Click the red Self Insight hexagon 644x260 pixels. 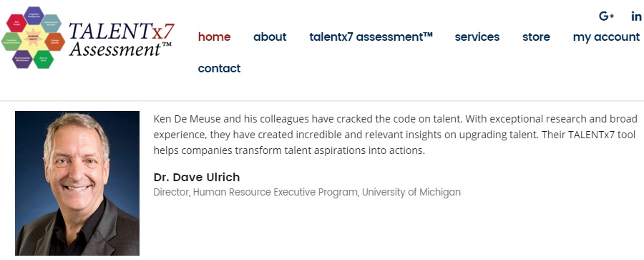point(16,23)
